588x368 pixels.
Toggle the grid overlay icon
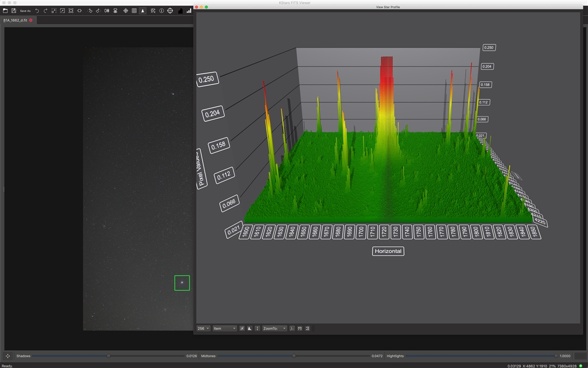(134, 11)
